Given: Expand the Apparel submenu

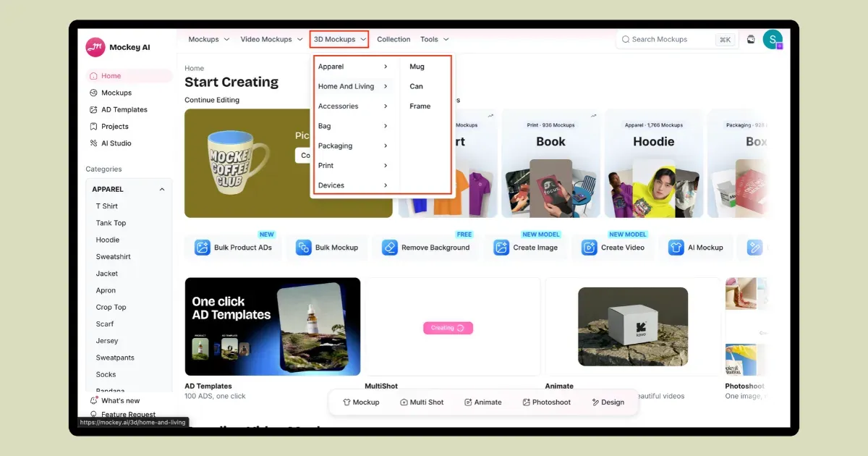Looking at the screenshot, I should pos(353,67).
